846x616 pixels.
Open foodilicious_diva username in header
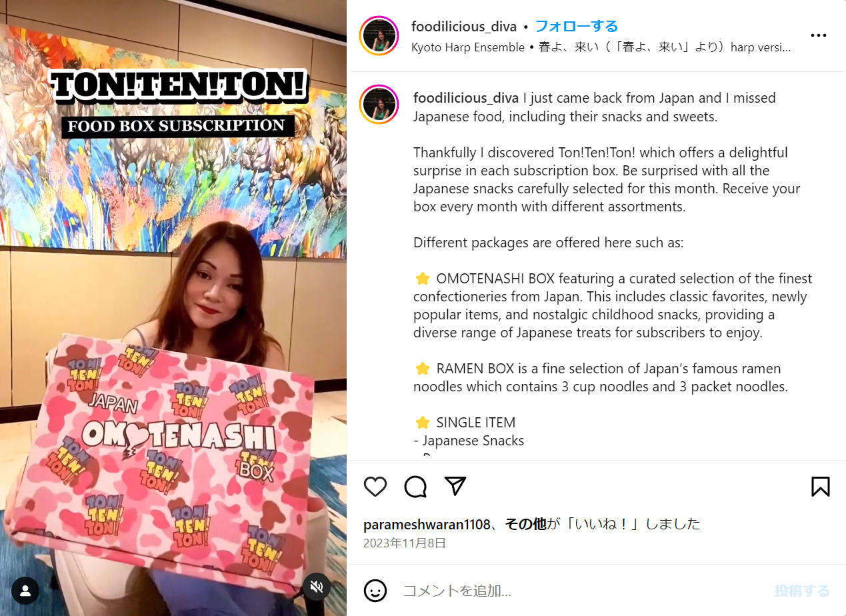point(464,27)
